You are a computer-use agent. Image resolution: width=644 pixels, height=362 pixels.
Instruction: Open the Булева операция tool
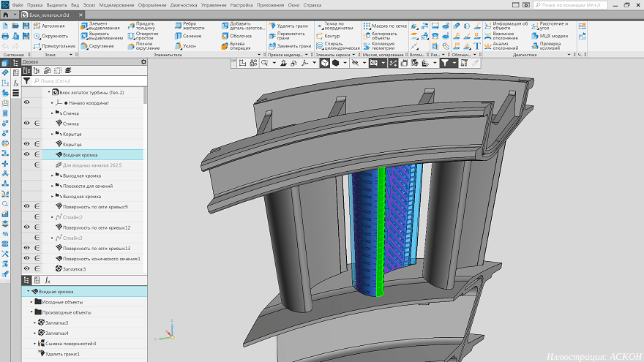click(x=239, y=45)
